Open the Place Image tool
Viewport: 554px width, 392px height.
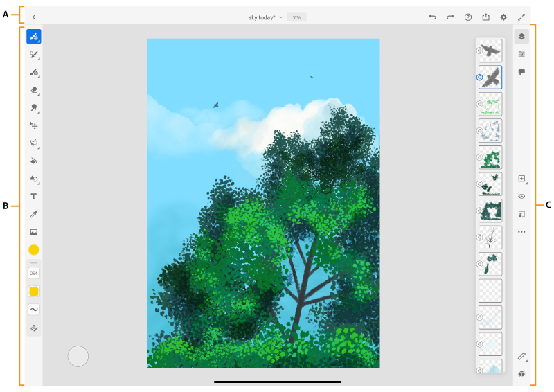(34, 232)
